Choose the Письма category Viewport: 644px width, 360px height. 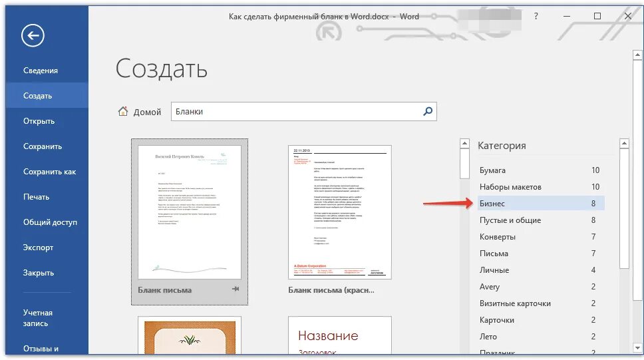(x=541, y=253)
